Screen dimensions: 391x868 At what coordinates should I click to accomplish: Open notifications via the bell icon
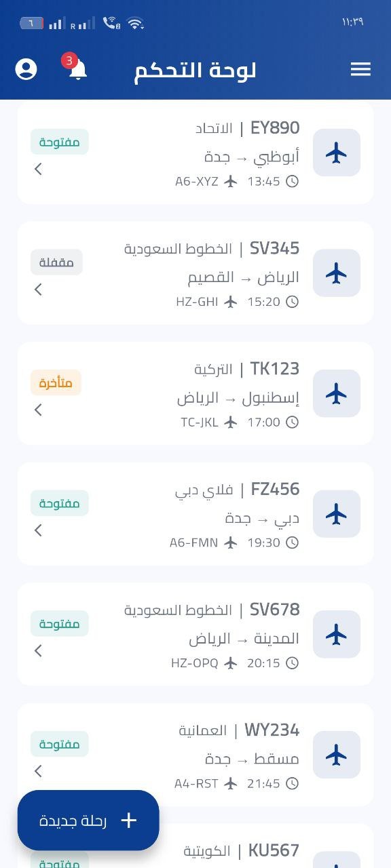click(x=76, y=69)
